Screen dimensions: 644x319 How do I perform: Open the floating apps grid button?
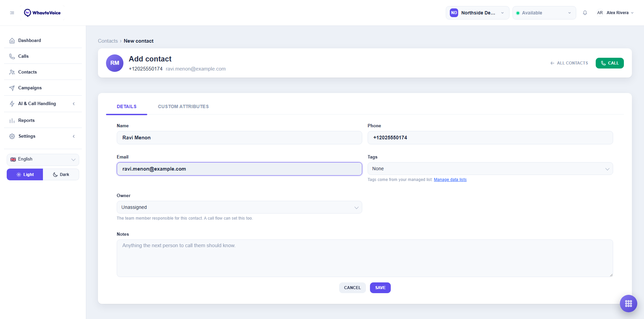click(x=629, y=304)
